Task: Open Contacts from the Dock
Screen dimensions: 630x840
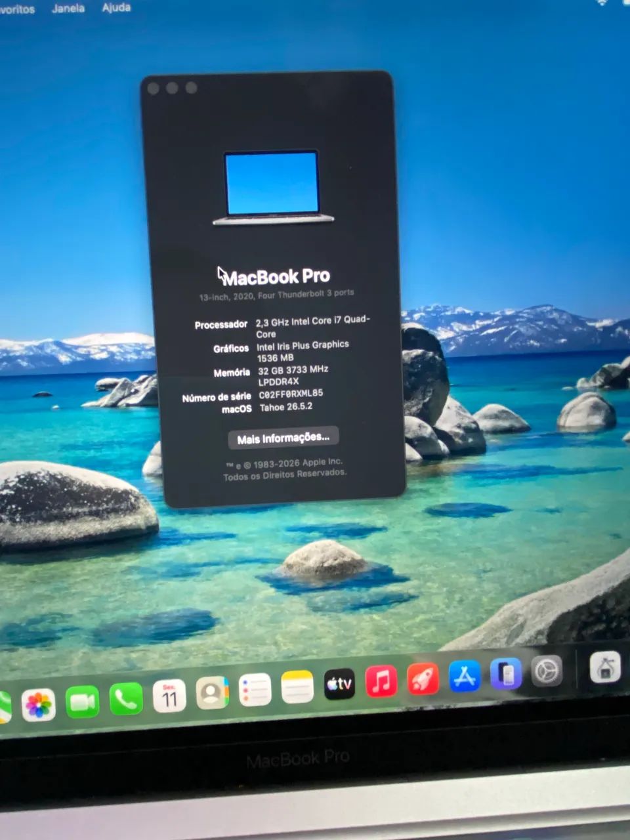Action: tap(212, 692)
